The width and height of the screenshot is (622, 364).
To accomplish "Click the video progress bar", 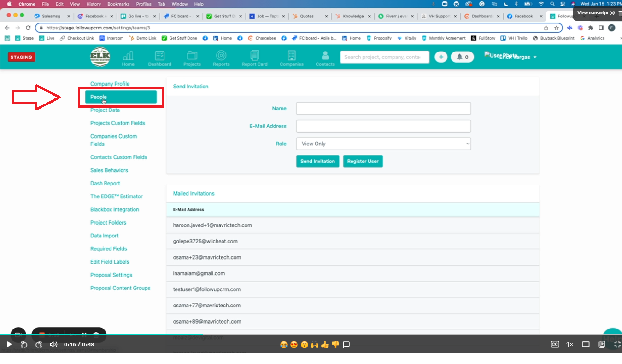I will pos(311,334).
